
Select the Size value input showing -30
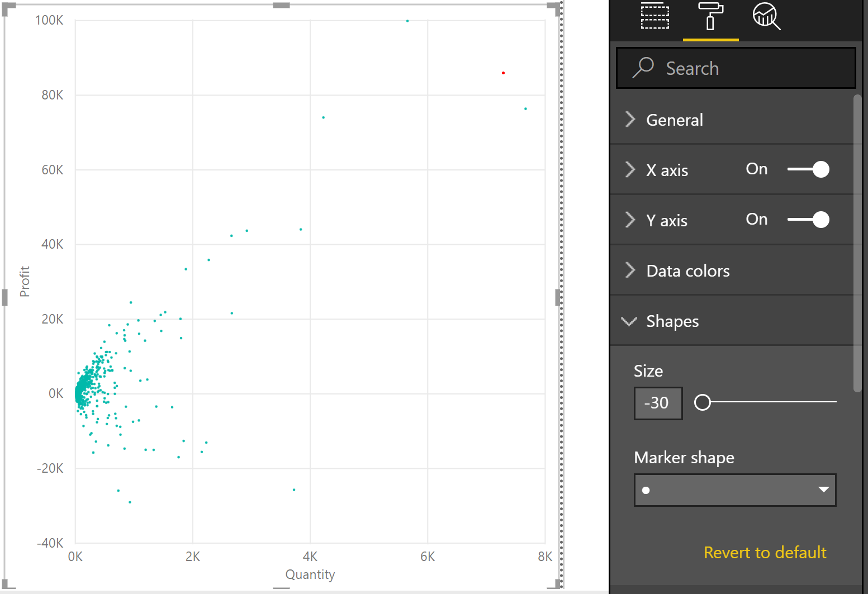coord(658,402)
